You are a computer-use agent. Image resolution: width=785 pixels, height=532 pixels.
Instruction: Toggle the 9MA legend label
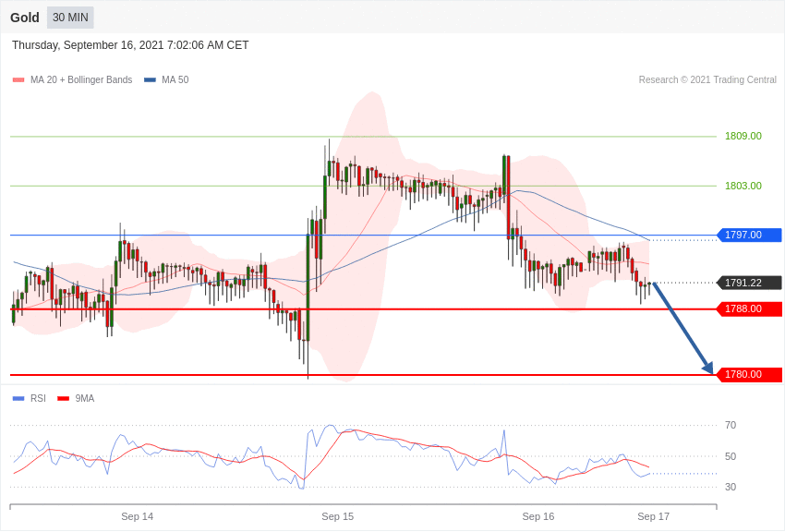click(x=85, y=399)
